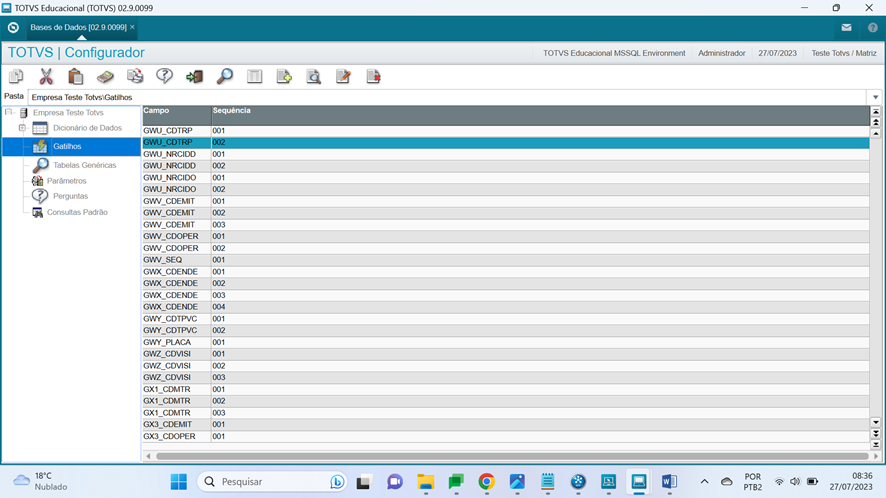Expand the Dicionário de Dados node
This screenshot has height=498, width=886.
22,128
